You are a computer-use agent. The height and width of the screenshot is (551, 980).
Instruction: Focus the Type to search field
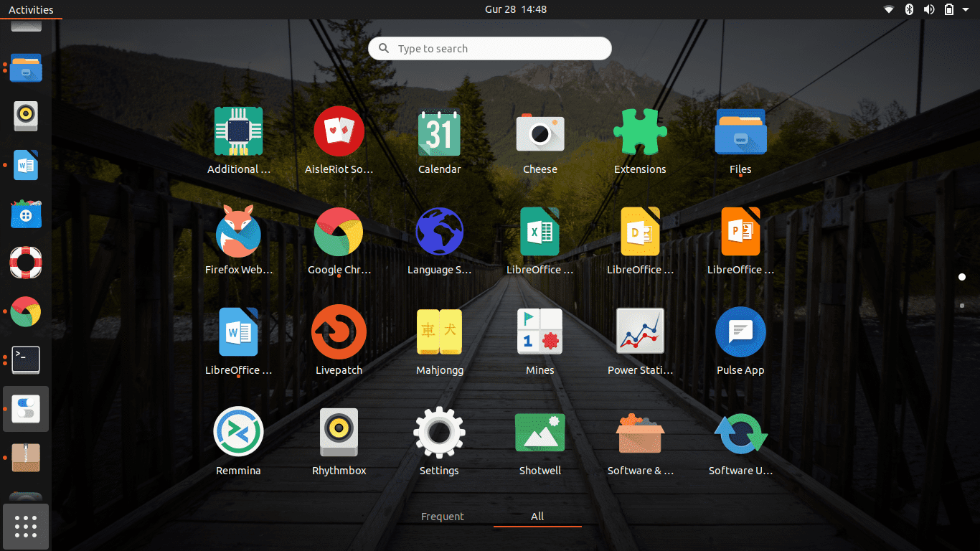490,48
